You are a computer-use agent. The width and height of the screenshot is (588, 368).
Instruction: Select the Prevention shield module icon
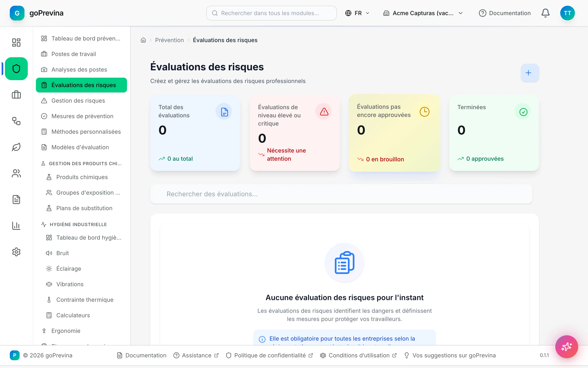(16, 69)
